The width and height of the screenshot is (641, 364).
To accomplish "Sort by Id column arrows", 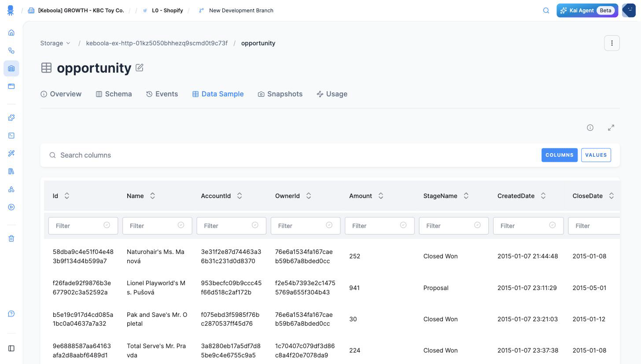I will (x=67, y=196).
